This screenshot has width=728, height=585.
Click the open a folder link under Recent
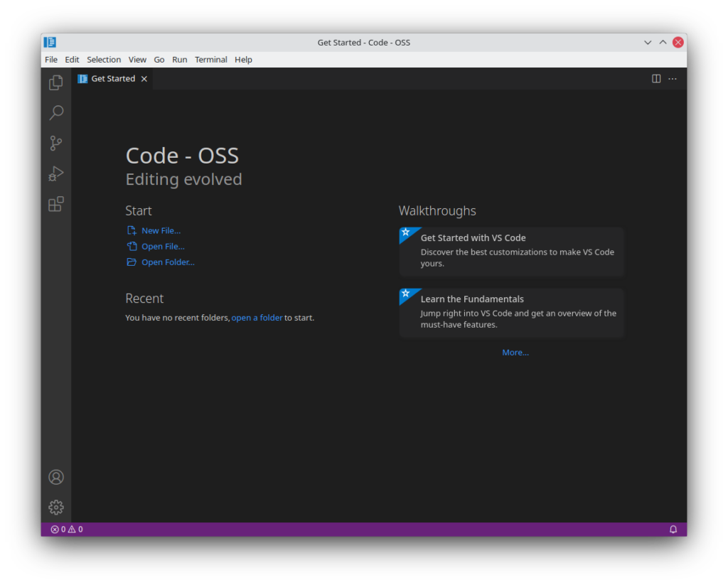257,318
